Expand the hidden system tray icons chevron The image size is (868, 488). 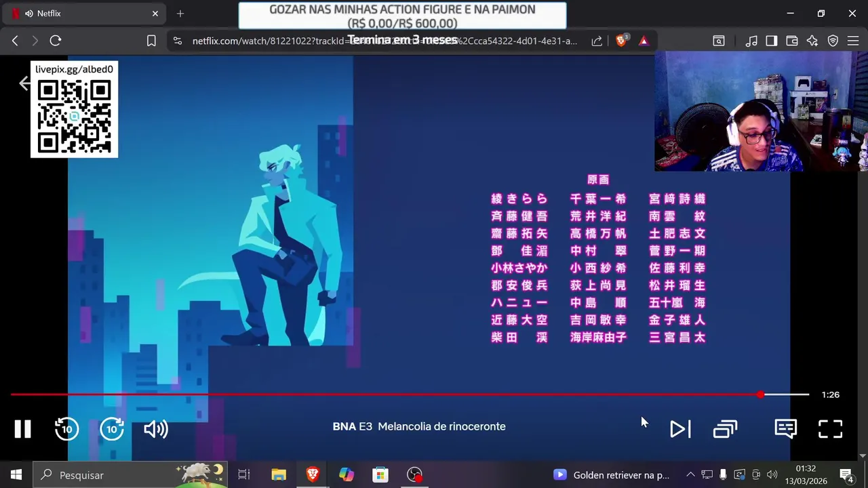690,474
